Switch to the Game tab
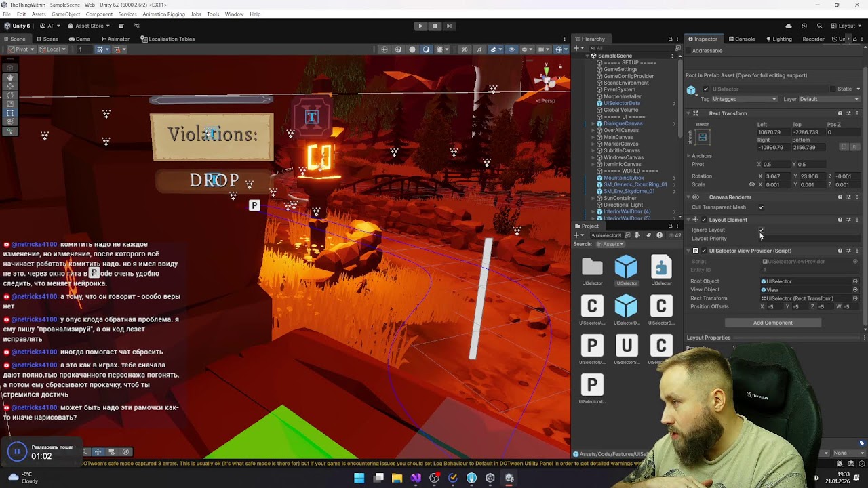The image size is (868, 488). point(79,39)
